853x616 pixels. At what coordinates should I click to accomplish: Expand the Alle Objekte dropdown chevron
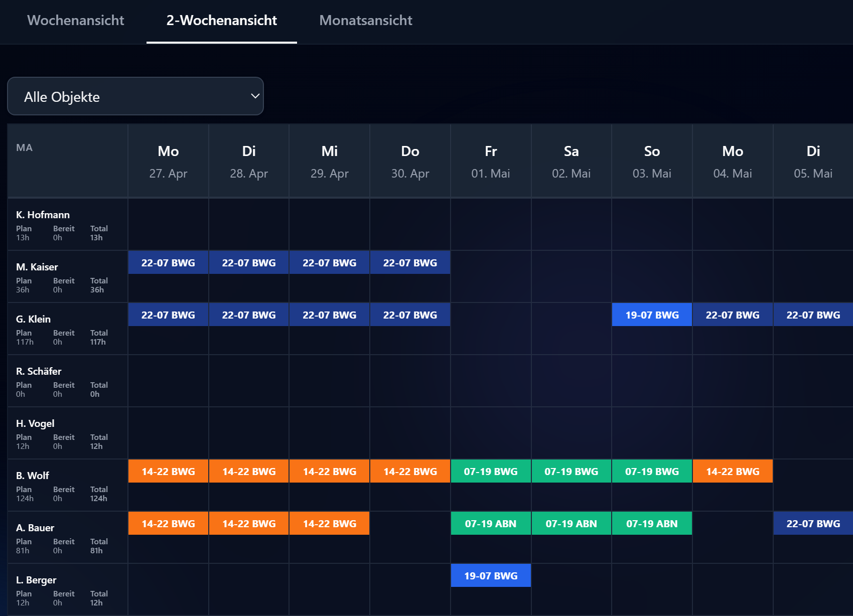coord(255,96)
